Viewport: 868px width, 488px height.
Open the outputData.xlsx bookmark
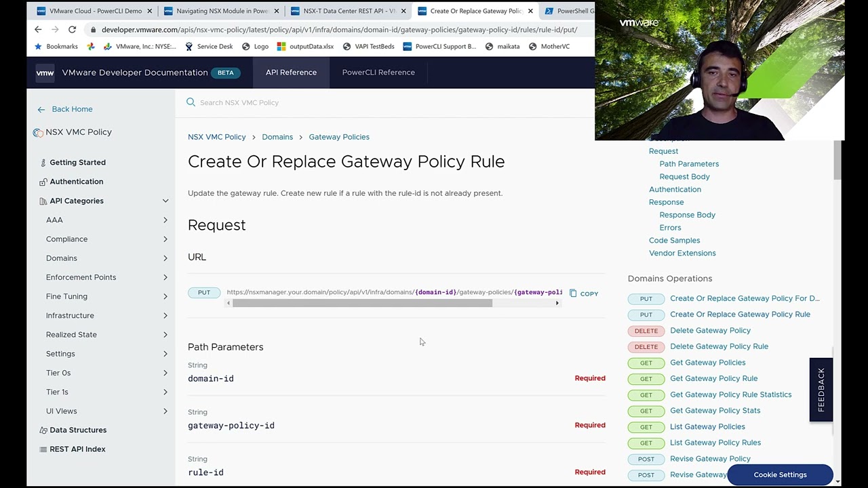click(305, 46)
